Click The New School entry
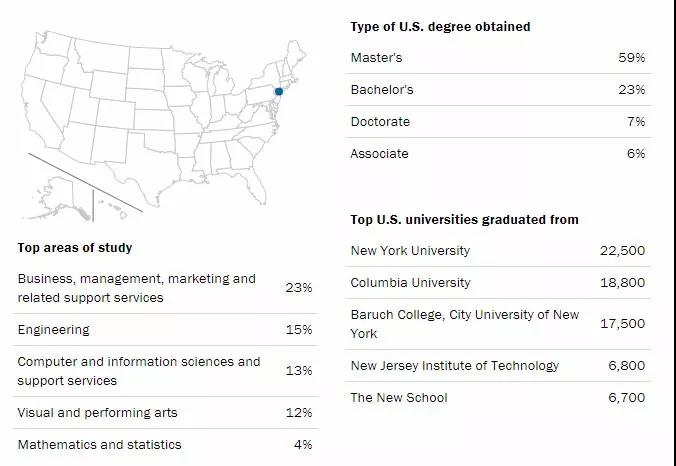The image size is (676, 466). point(498,397)
